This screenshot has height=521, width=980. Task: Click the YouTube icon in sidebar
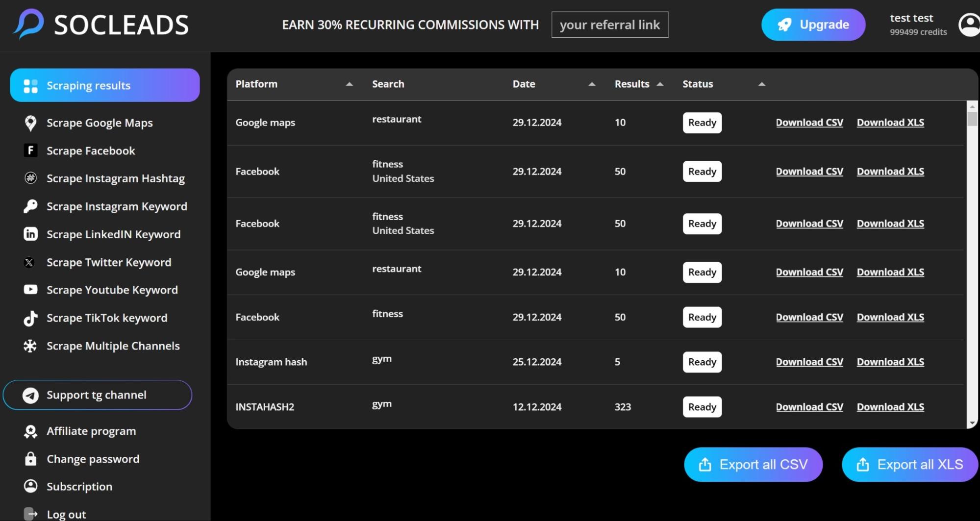click(30, 290)
